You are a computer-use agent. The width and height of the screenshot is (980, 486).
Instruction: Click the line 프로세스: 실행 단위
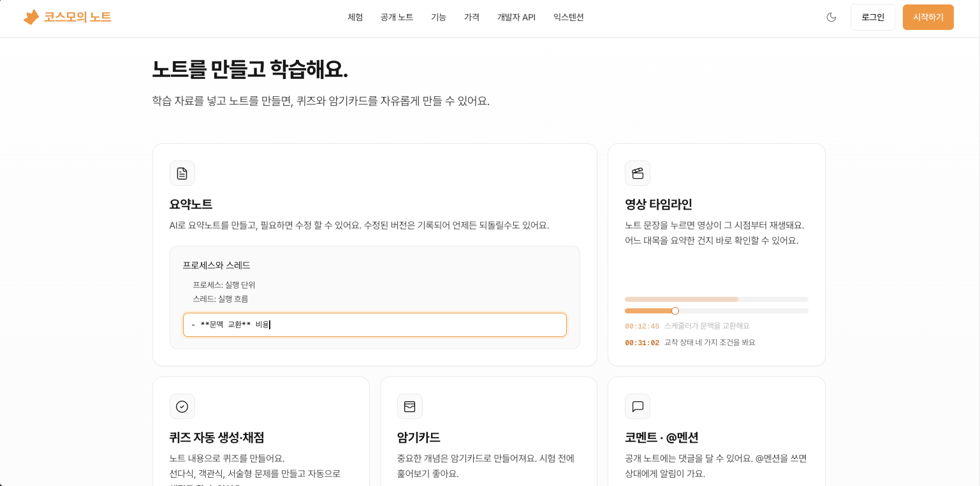[224, 285]
